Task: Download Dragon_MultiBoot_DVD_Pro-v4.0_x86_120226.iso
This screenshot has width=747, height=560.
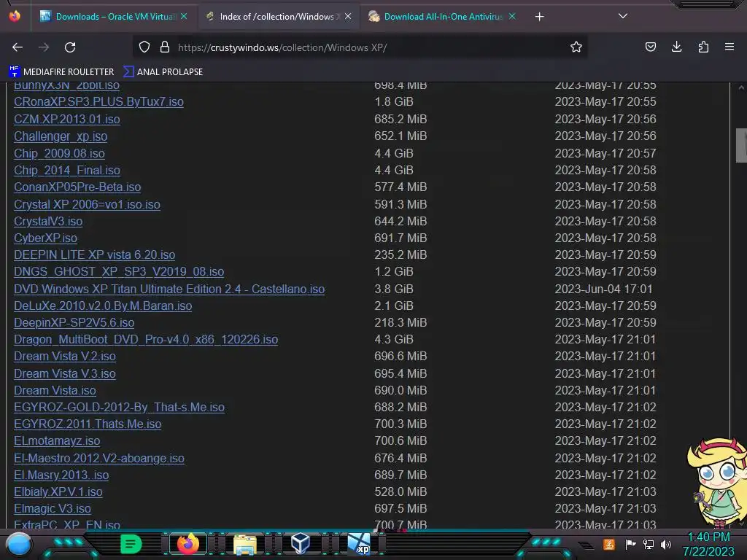Action: (146, 339)
